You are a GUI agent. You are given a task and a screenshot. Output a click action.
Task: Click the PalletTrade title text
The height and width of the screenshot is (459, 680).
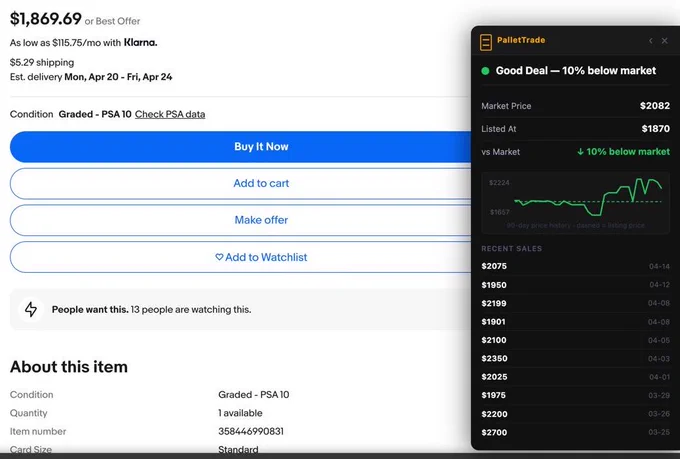(x=521, y=40)
